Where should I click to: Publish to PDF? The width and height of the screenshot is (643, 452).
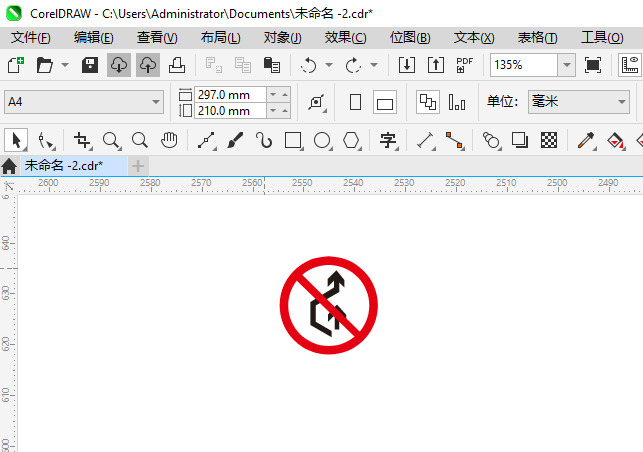pyautogui.click(x=465, y=65)
